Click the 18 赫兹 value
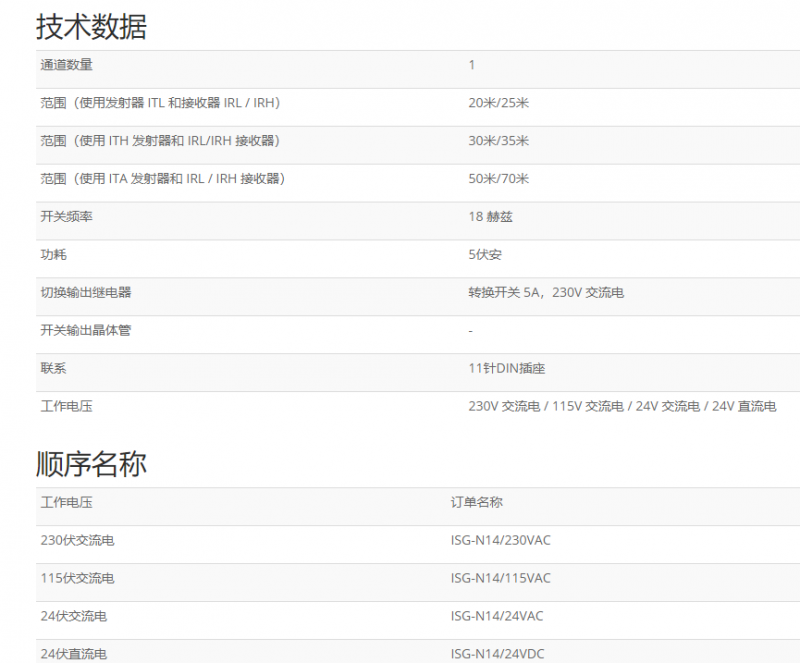Screen dimensions: 800x663 pos(490,217)
